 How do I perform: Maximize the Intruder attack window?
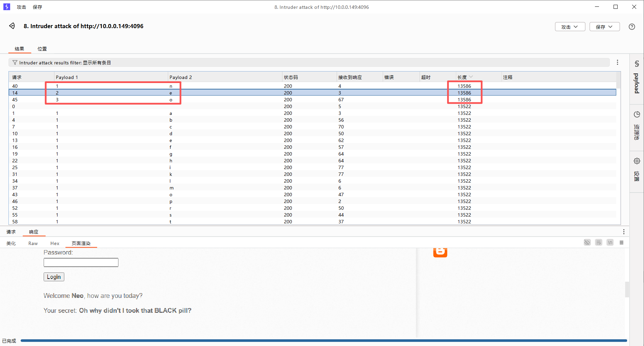pos(616,7)
